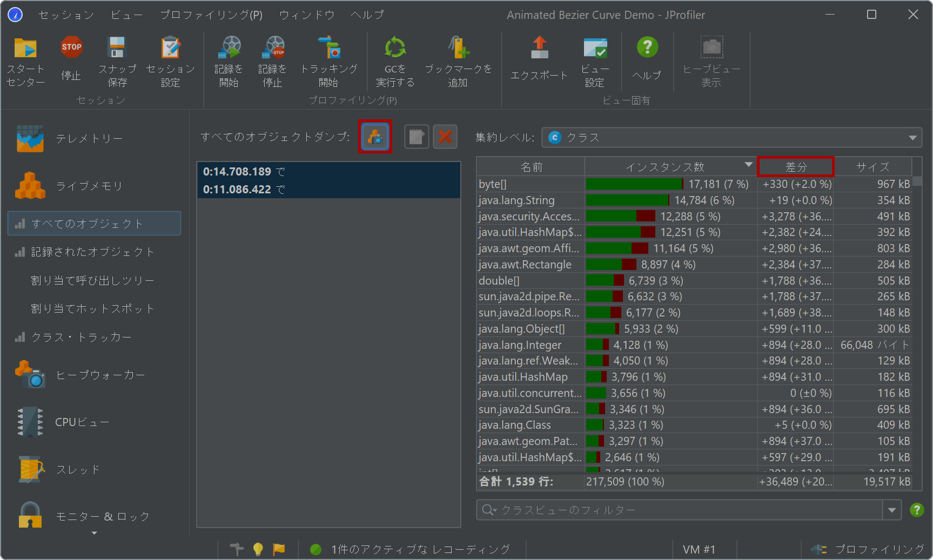Save a snapshot with スナップ保存
This screenshot has width=933, height=560.
tap(117, 62)
